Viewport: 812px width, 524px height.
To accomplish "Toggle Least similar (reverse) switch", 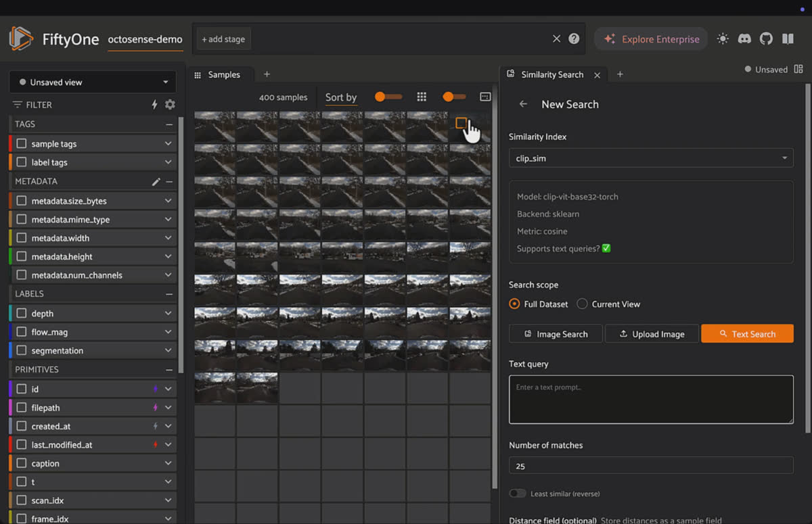I will coord(518,494).
